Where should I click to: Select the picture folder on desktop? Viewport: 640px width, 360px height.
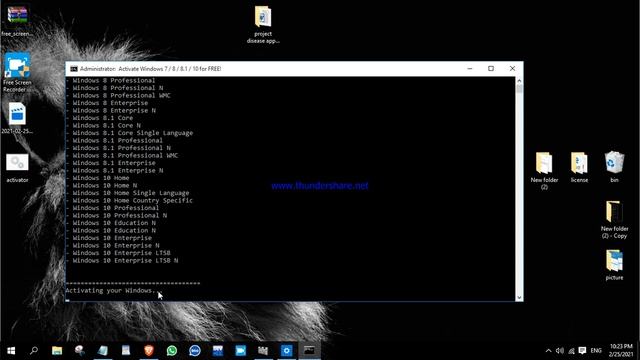614,265
